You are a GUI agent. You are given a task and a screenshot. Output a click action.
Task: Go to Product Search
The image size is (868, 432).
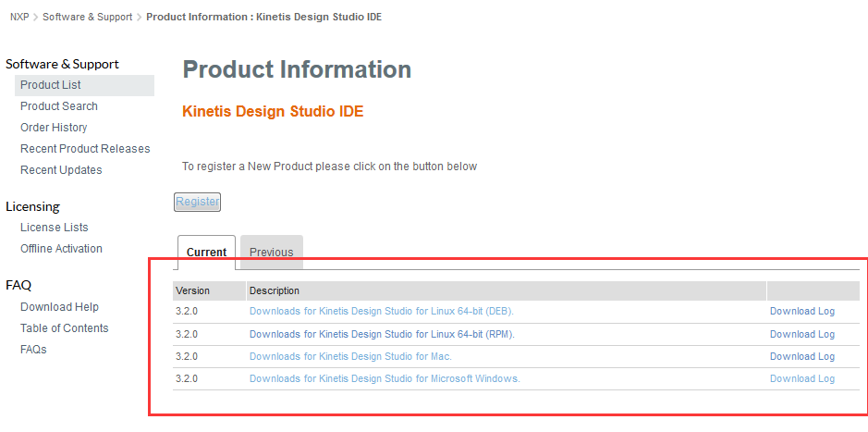click(x=59, y=106)
